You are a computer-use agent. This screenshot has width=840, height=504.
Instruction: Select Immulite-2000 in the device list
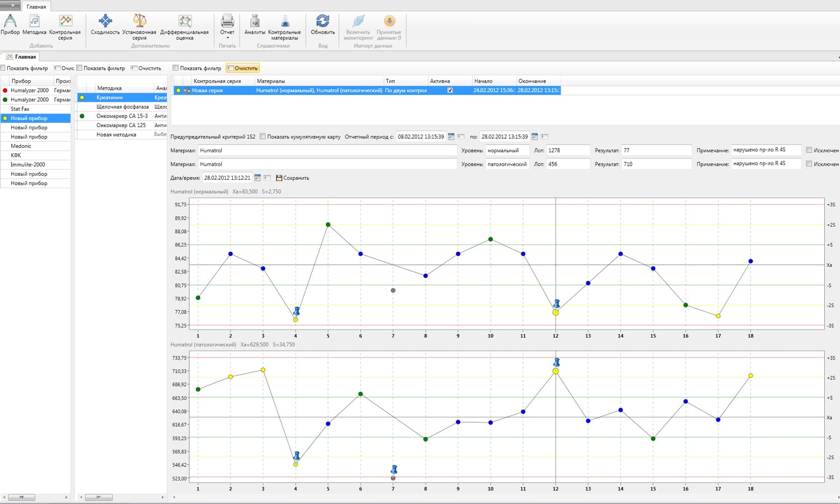(35, 165)
